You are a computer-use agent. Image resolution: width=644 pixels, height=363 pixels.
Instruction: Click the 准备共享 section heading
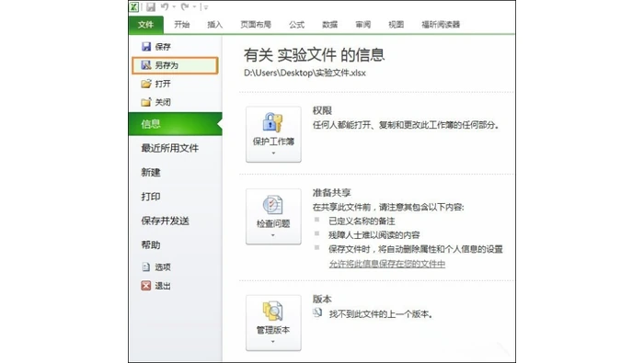tap(332, 192)
